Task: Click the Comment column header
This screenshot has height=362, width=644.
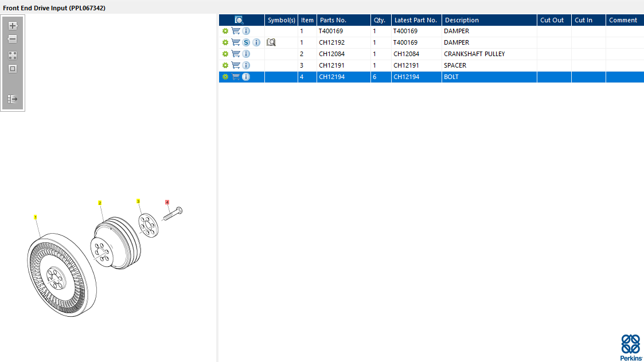Action: pos(625,20)
